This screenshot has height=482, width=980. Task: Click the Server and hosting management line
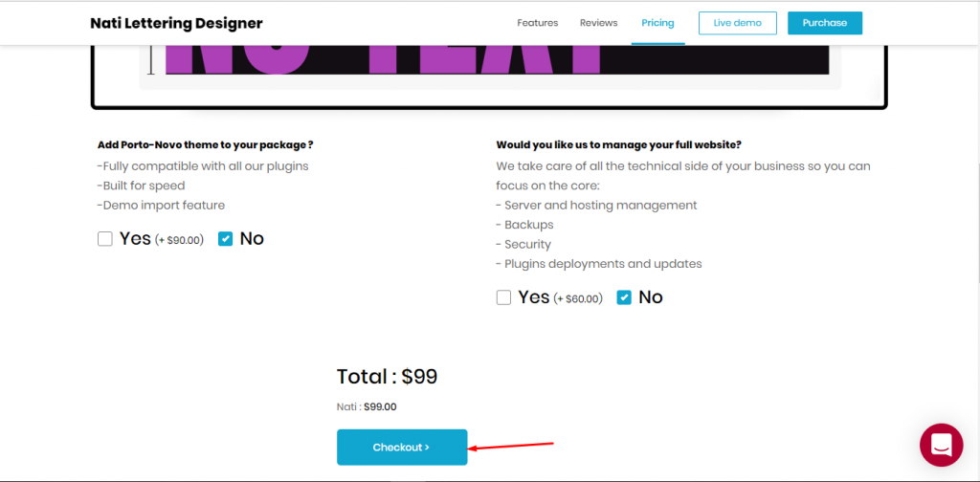tap(596, 205)
